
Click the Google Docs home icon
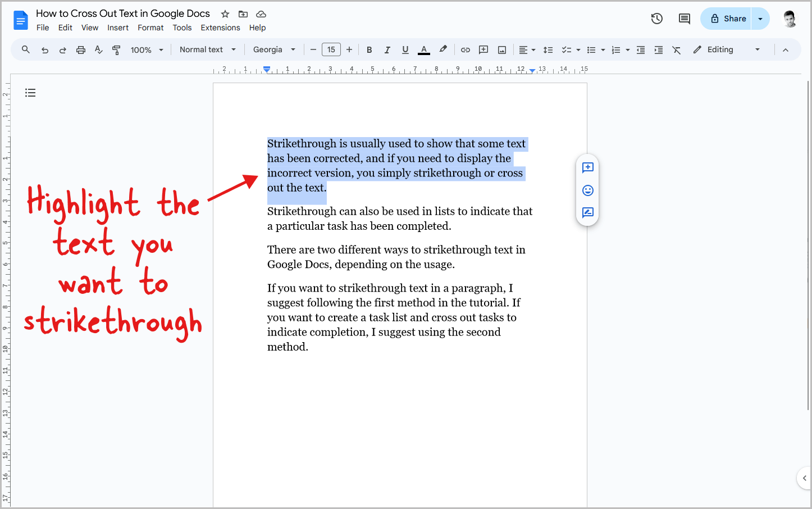click(20, 21)
